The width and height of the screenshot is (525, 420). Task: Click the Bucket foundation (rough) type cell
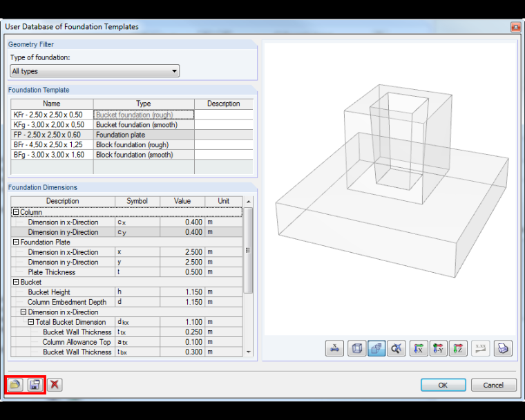pyautogui.click(x=144, y=115)
